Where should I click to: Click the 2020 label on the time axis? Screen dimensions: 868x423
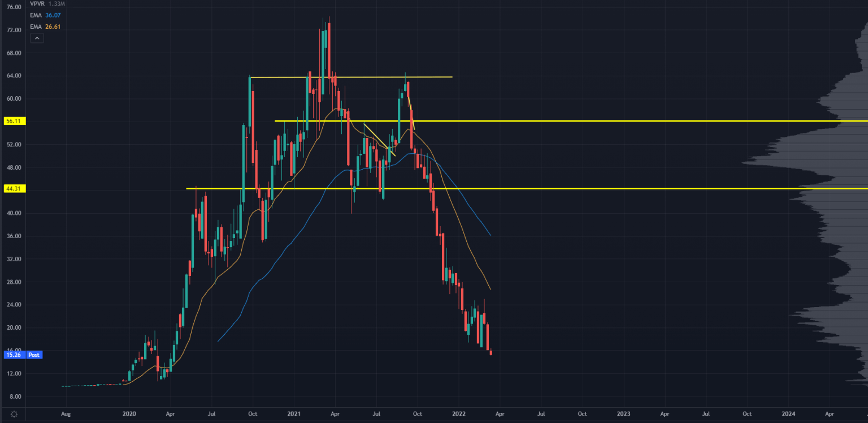129,414
